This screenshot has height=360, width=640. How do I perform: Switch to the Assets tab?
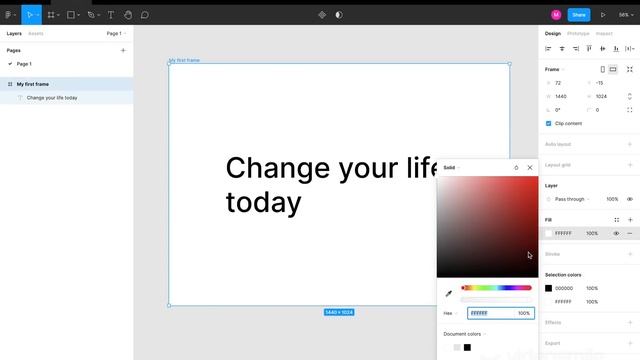pyautogui.click(x=36, y=33)
